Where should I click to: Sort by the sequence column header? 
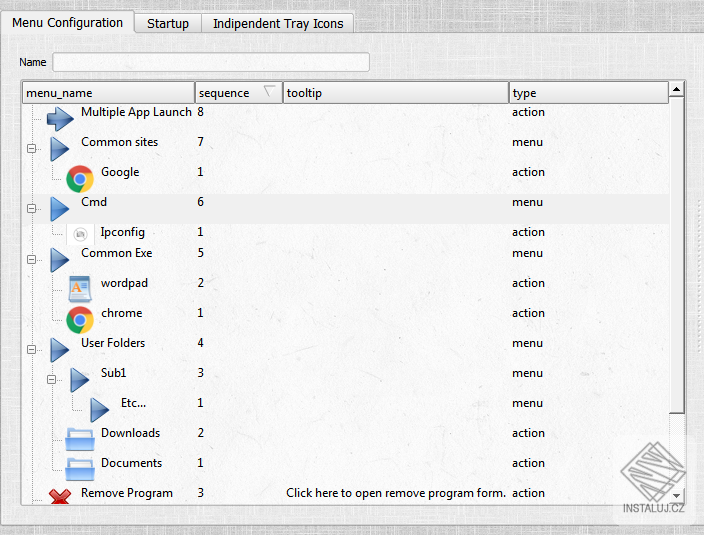(x=238, y=92)
